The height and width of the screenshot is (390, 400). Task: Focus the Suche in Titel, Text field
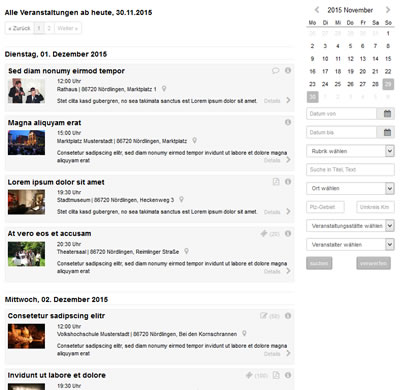[x=350, y=170]
